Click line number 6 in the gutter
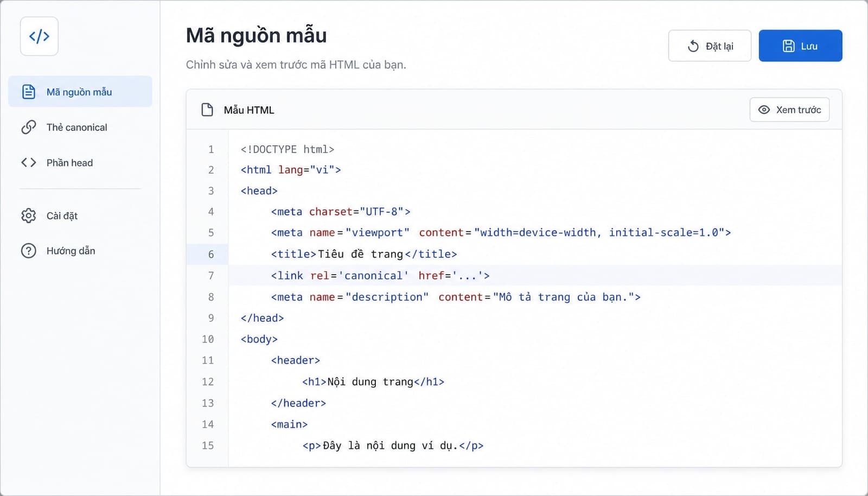868x496 pixels. click(211, 254)
